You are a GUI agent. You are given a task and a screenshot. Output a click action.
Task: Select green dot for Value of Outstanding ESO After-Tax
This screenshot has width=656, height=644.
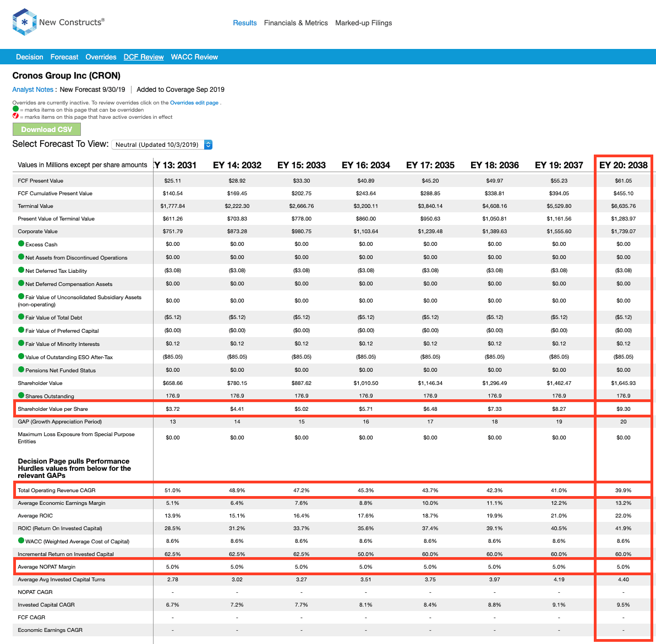coord(21,356)
